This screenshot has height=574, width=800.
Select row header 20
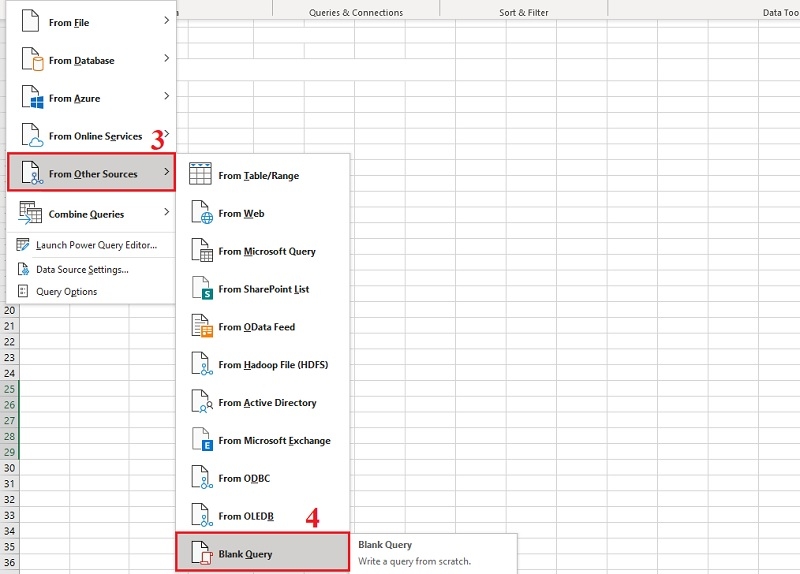click(x=10, y=310)
